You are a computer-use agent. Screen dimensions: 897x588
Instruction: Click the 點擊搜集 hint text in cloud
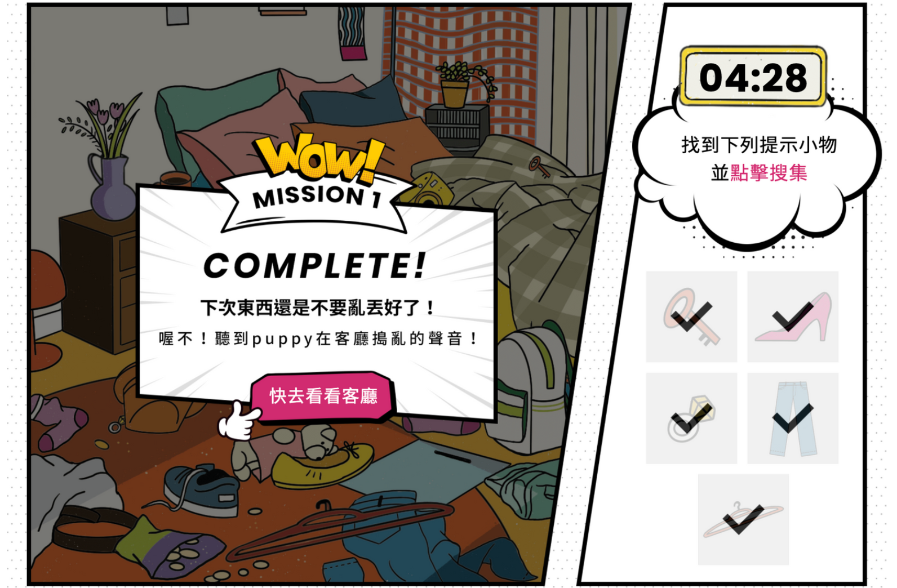click(769, 172)
